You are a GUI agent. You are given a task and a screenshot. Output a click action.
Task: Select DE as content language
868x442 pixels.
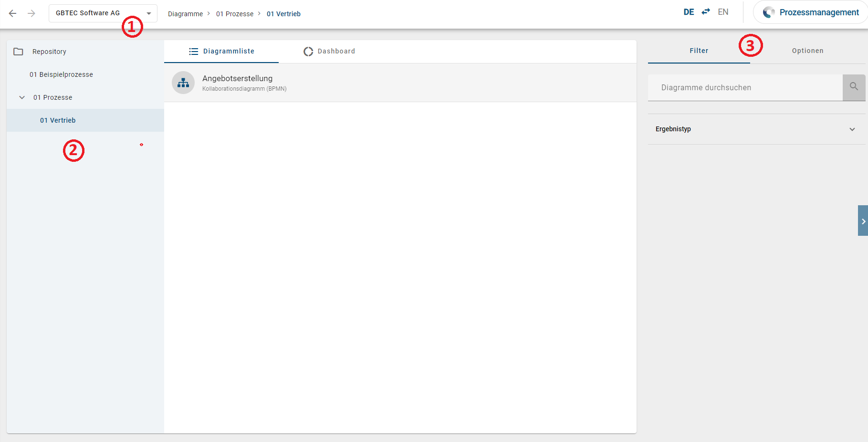click(x=689, y=12)
